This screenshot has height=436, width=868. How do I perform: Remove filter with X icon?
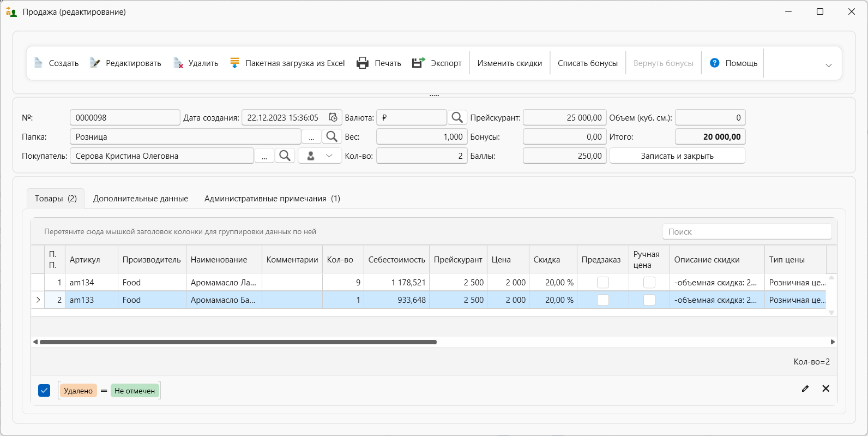[x=826, y=389]
